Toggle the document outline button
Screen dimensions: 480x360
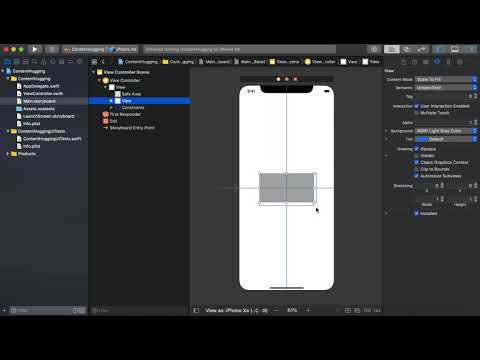tap(196, 310)
